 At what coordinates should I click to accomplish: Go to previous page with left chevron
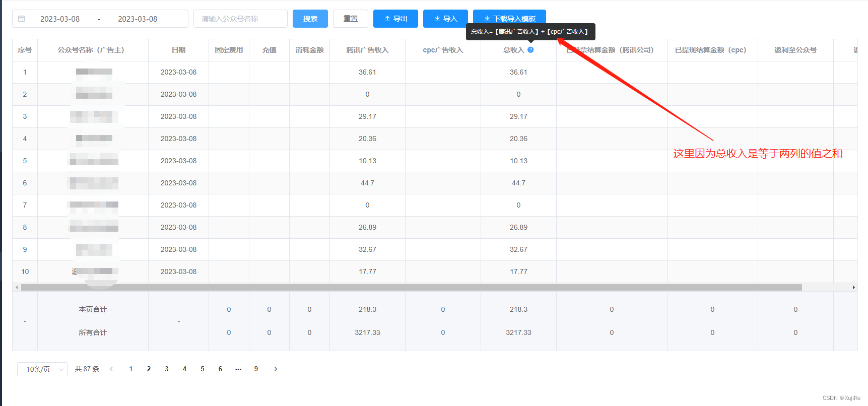pos(111,369)
